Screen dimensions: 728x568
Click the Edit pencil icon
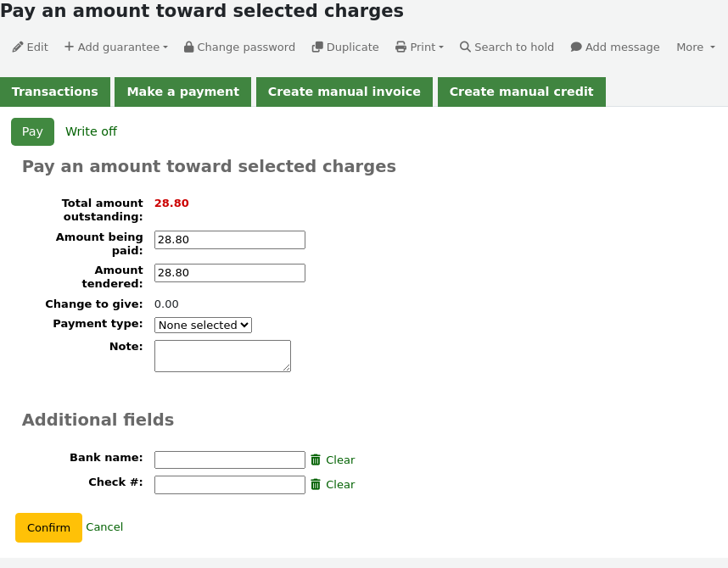(x=18, y=47)
